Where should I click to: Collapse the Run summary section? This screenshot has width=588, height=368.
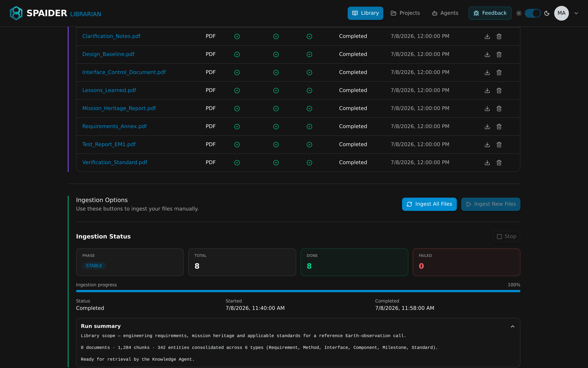(513, 326)
